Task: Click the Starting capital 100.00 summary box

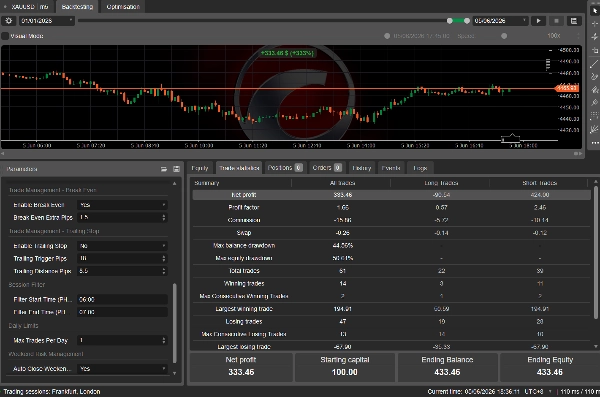Action: [x=344, y=366]
